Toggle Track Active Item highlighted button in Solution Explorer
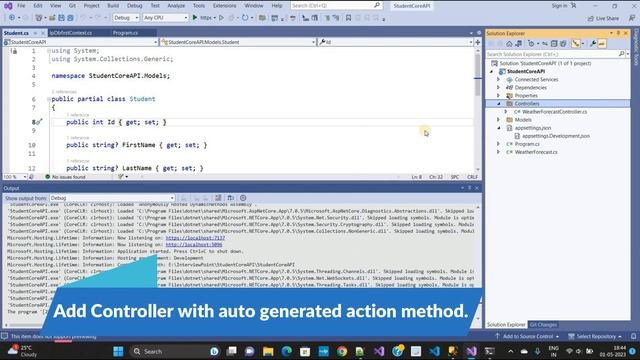 576,44
